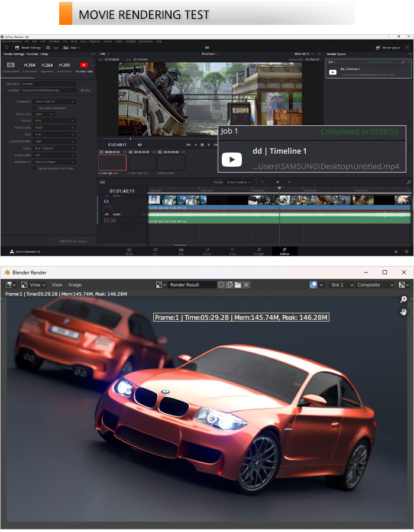The width and height of the screenshot is (414, 532).
Task: Open image folder icon in Blender
Action: (238, 285)
